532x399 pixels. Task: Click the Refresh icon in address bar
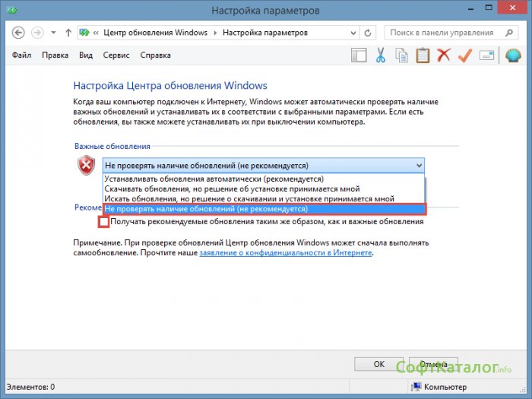[369, 33]
